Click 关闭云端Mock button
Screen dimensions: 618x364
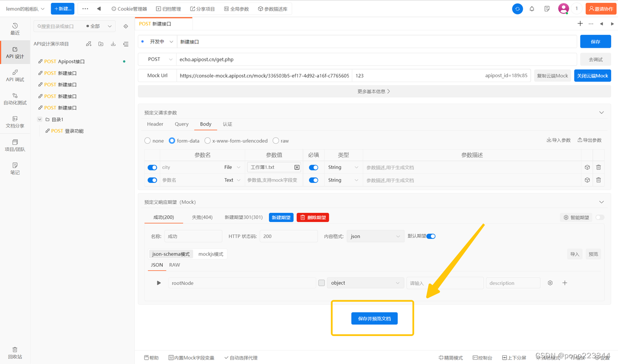click(x=592, y=76)
